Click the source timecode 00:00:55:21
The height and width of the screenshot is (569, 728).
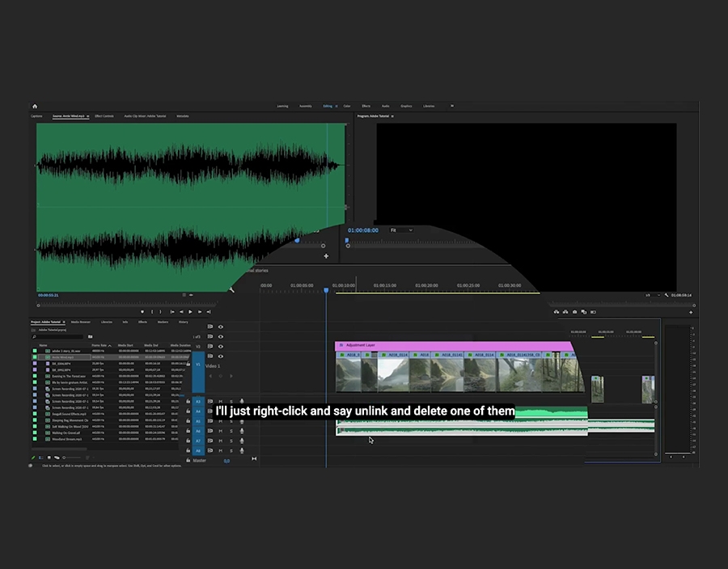[x=49, y=295]
